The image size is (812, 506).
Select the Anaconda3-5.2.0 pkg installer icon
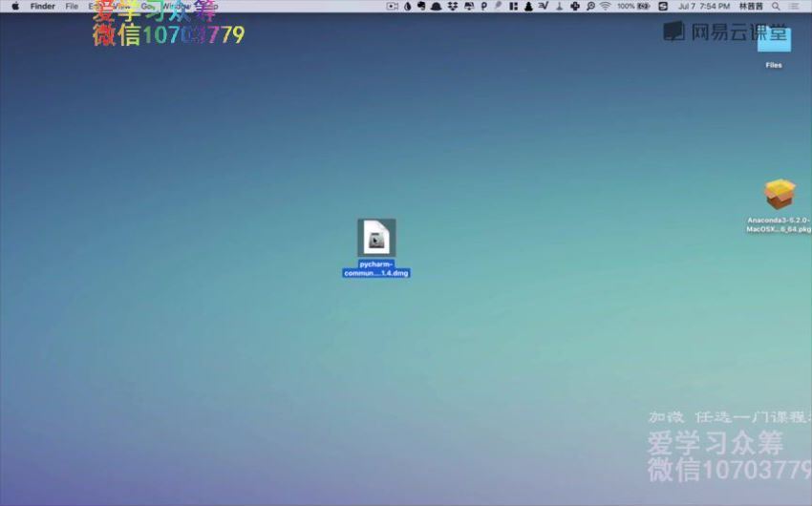[x=780, y=195]
